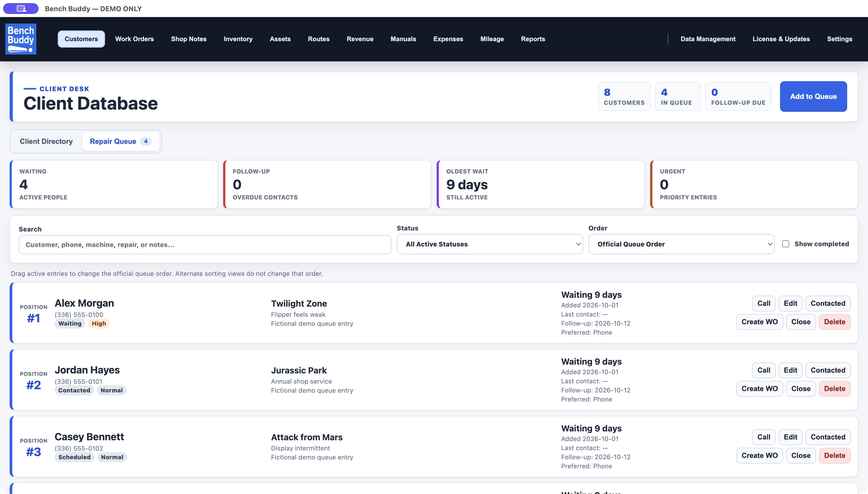
Task: Open Data Management
Action: [708, 39]
